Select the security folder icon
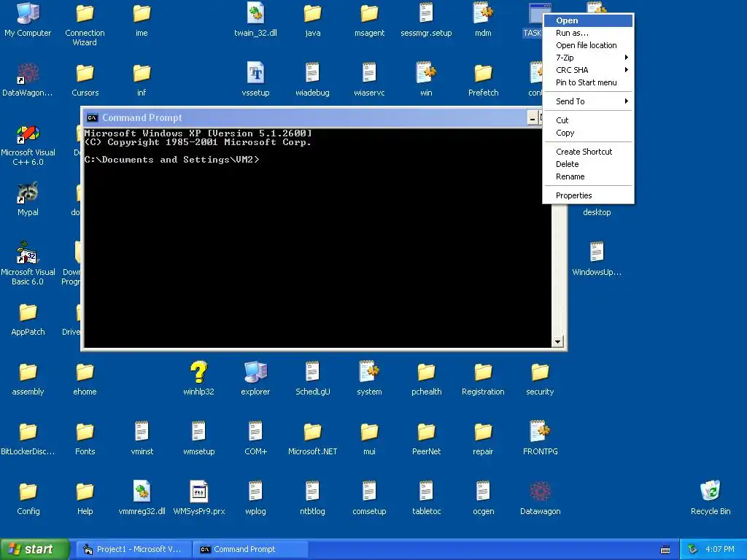747x560 pixels. point(540,373)
